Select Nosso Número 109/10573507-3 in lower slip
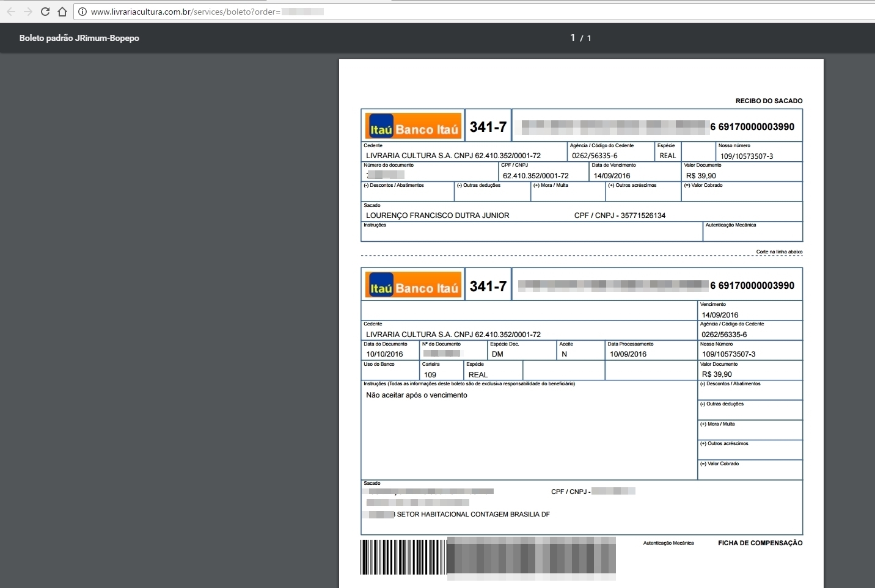Image resolution: width=875 pixels, height=588 pixels. click(728, 354)
